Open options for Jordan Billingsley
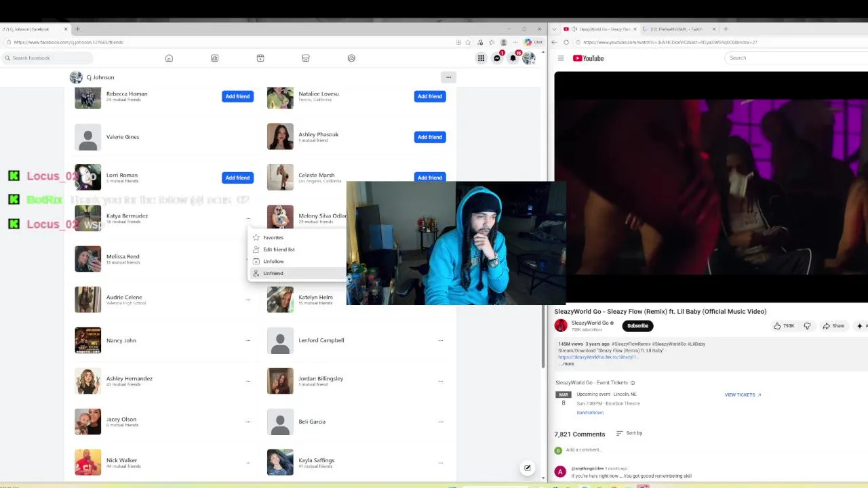 pyautogui.click(x=441, y=381)
